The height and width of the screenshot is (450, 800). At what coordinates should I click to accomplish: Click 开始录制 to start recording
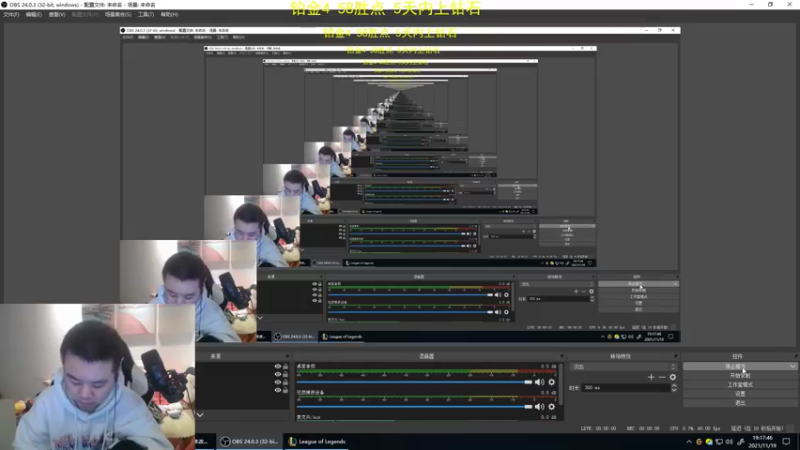tap(740, 376)
